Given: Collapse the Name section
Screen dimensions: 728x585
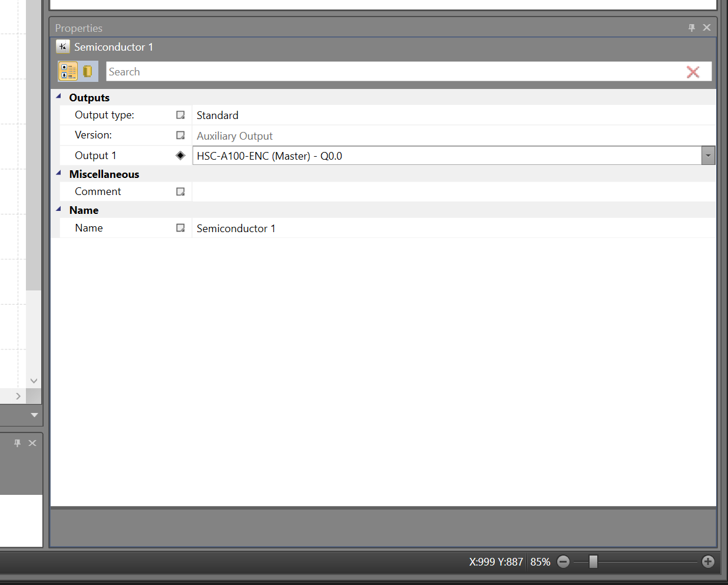Looking at the screenshot, I should [58, 209].
